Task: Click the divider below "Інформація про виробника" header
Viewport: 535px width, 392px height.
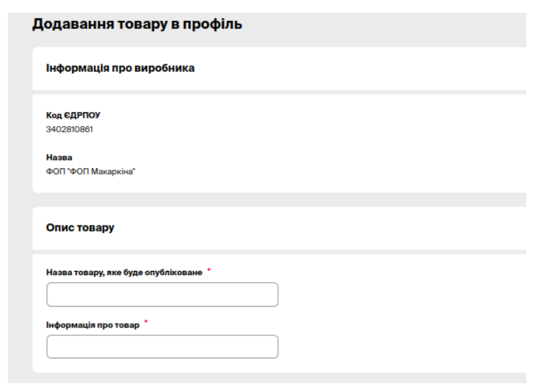Action: tap(280, 92)
